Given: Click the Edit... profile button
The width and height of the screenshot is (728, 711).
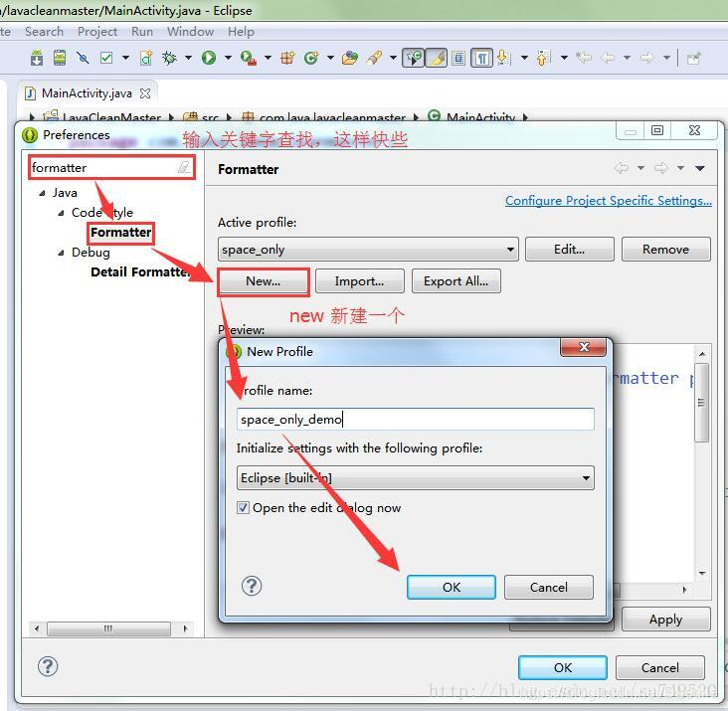Looking at the screenshot, I should click(x=569, y=250).
